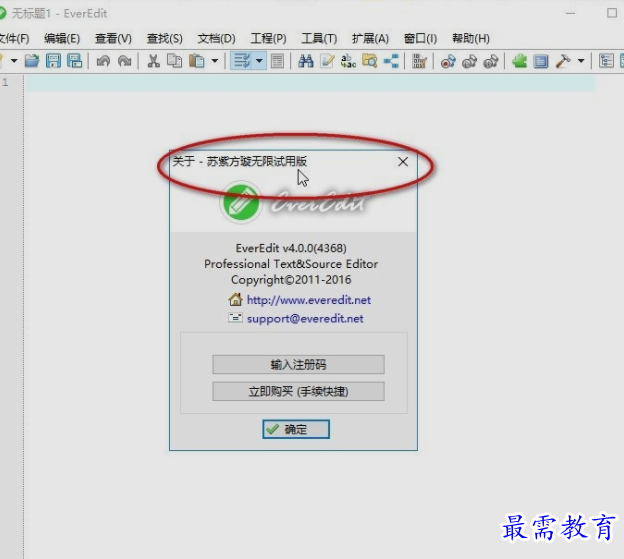Redo the last undone edit

(125, 61)
